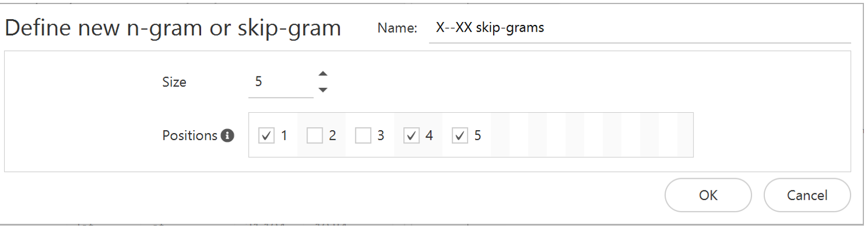Viewport: 868px width, 236px height.
Task: Uncheck position 5 checkbox
Action: click(x=459, y=136)
